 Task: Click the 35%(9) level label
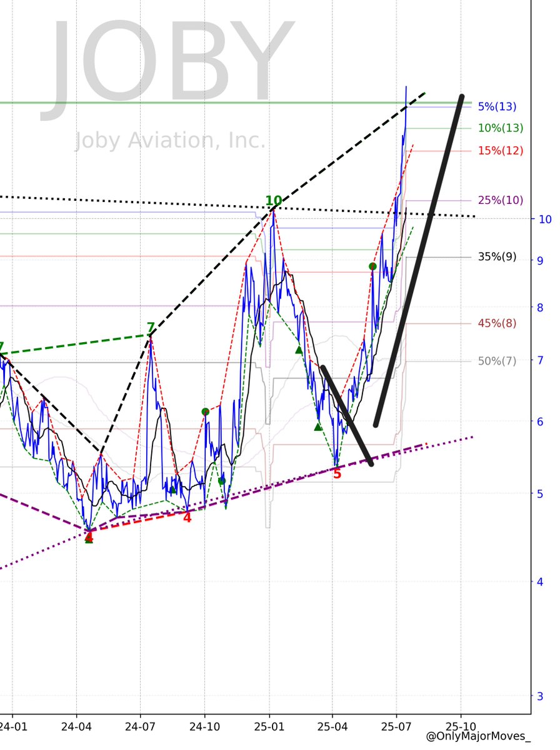tap(497, 256)
